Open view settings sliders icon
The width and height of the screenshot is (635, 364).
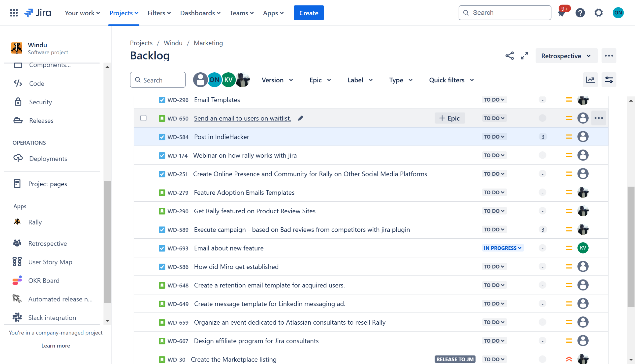pos(609,80)
